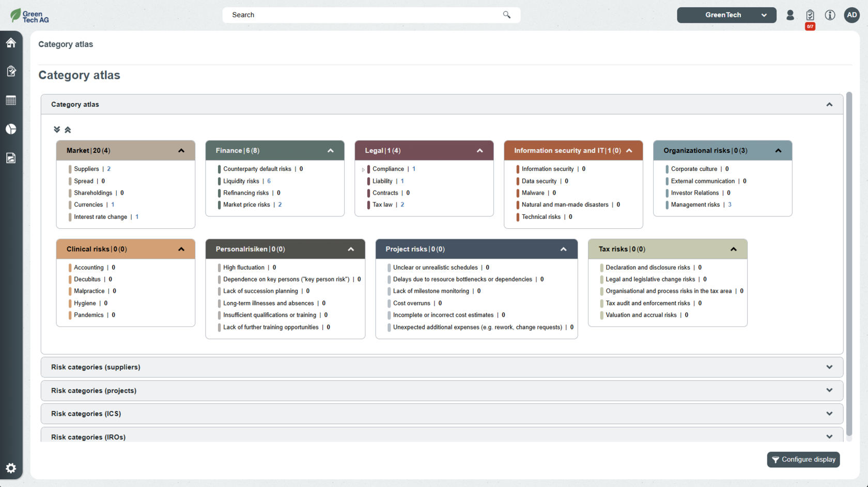Open the table grid sidebar icon
Screen dimensions: 868x487
[x=11, y=100]
